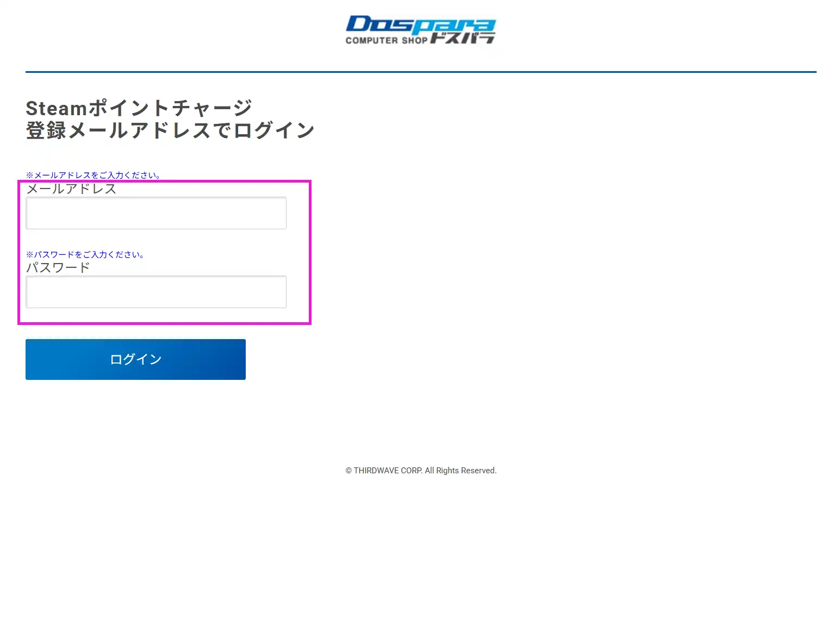Viewport: 840px width, 632px height.
Task: Click the katakana ドスパラ logo text
Action: pyautogui.click(x=463, y=38)
